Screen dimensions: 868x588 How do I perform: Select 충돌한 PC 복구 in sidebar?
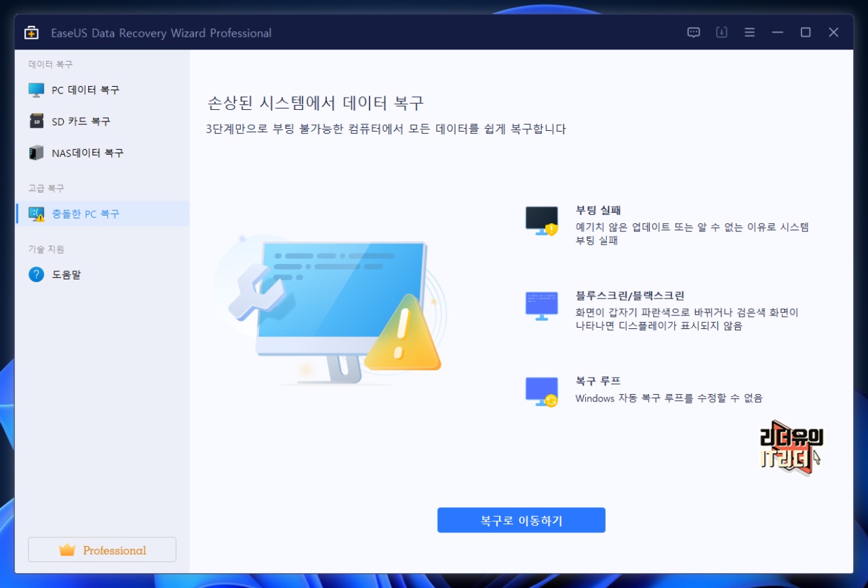coord(102,214)
